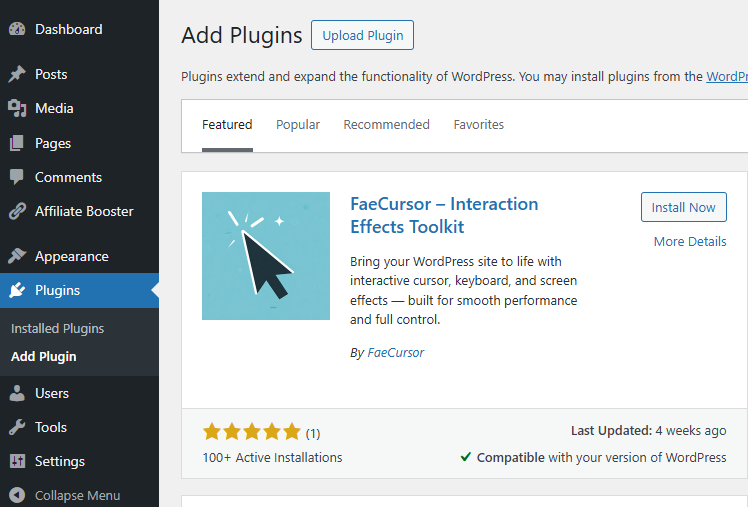The height and width of the screenshot is (507, 748).
Task: Click the Pages icon in sidebar
Action: click(17, 143)
